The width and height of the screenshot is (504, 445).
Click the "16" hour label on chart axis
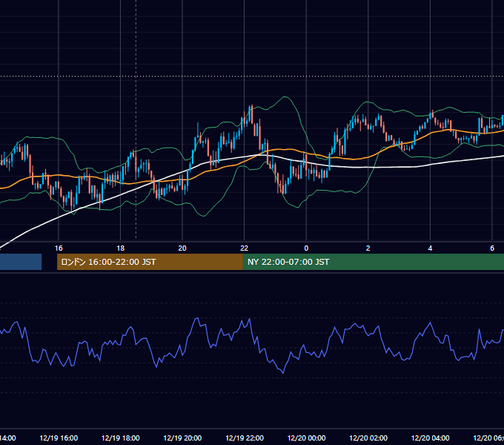point(59,248)
